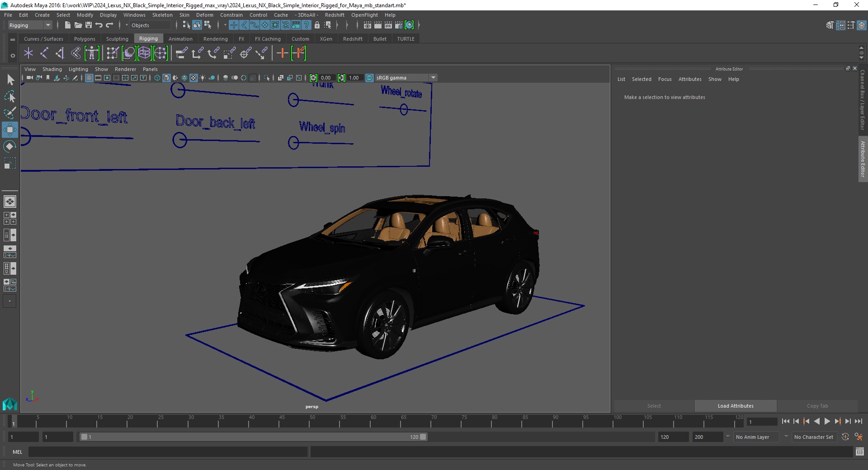Open the HumanIK character shelf icon

tap(92, 53)
